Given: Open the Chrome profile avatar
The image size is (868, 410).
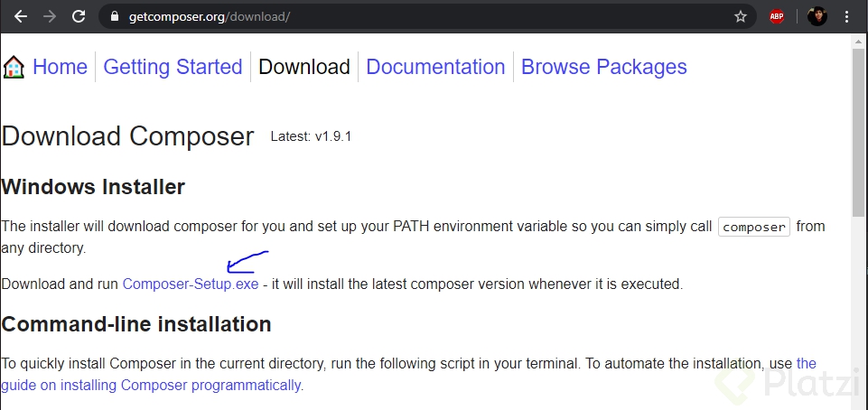Looking at the screenshot, I should pyautogui.click(x=817, y=16).
